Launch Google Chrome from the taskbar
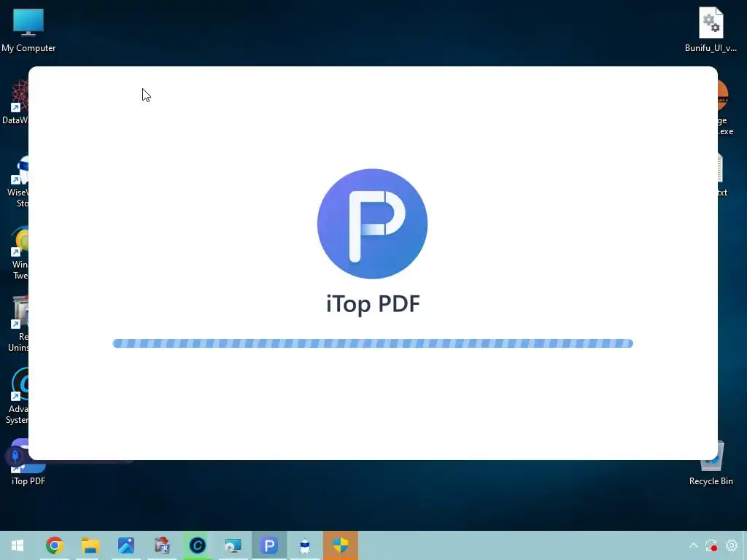Image resolution: width=747 pixels, height=560 pixels. (x=54, y=545)
